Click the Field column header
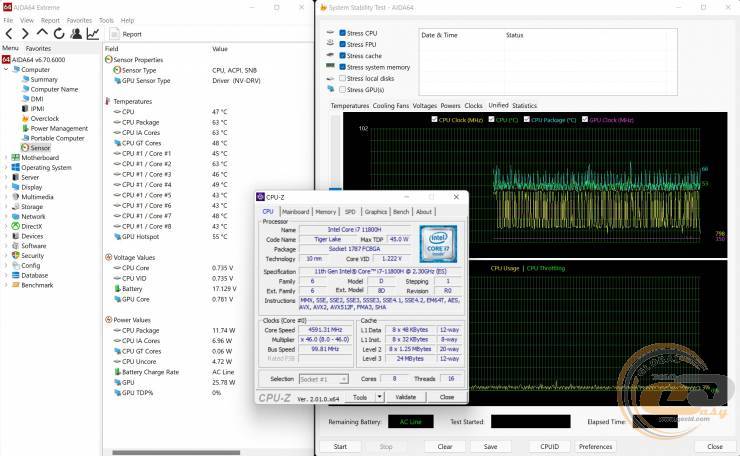The height and width of the screenshot is (456, 740). click(x=111, y=49)
